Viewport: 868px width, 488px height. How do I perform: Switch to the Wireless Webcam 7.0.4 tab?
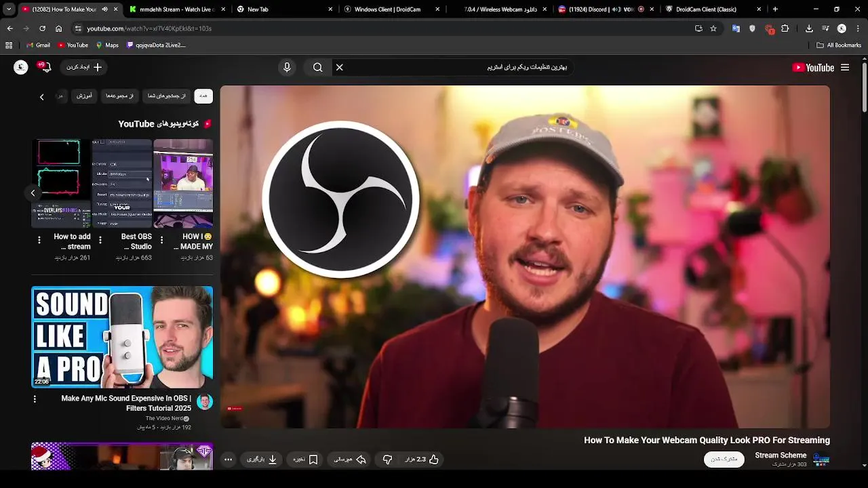[x=499, y=9]
